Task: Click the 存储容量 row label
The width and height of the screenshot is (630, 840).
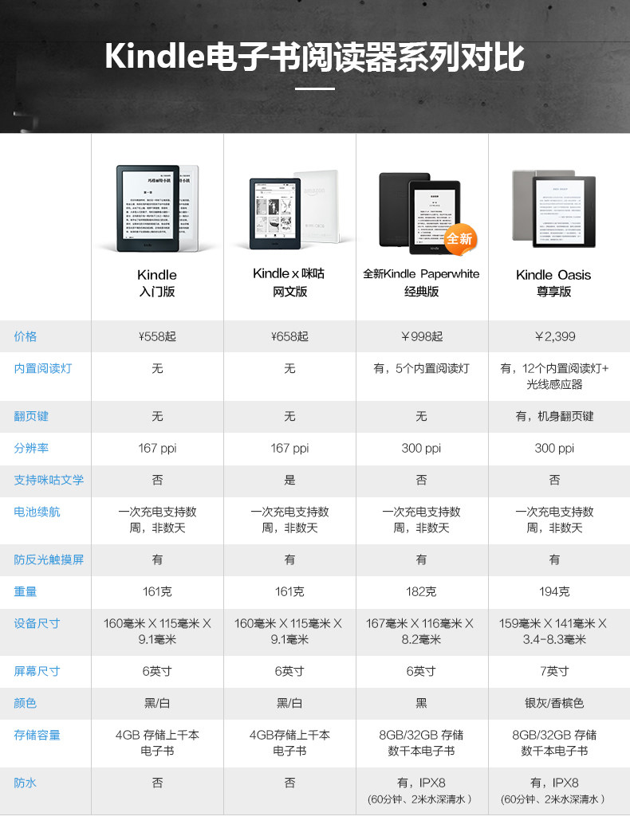Action: (37, 735)
